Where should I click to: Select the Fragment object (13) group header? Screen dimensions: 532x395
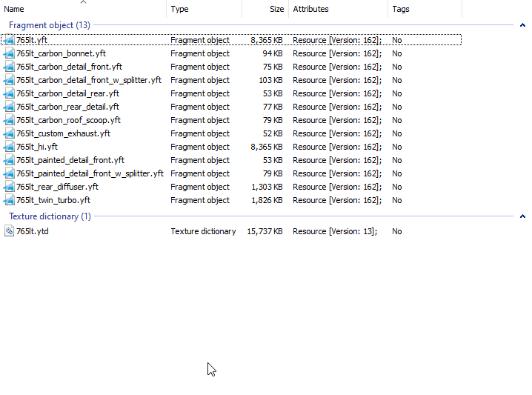[x=50, y=25]
